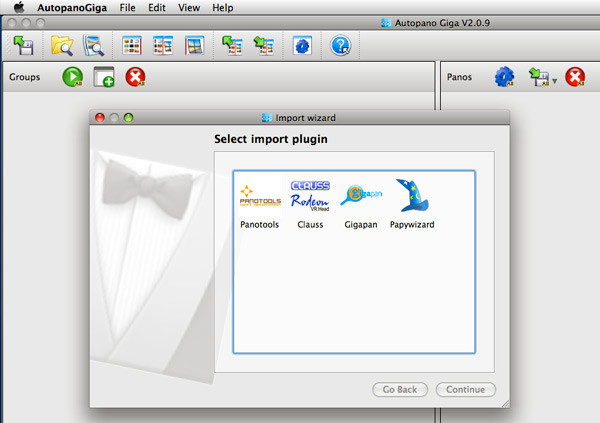
Task: Add a new group with plus icon
Action: click(x=104, y=77)
